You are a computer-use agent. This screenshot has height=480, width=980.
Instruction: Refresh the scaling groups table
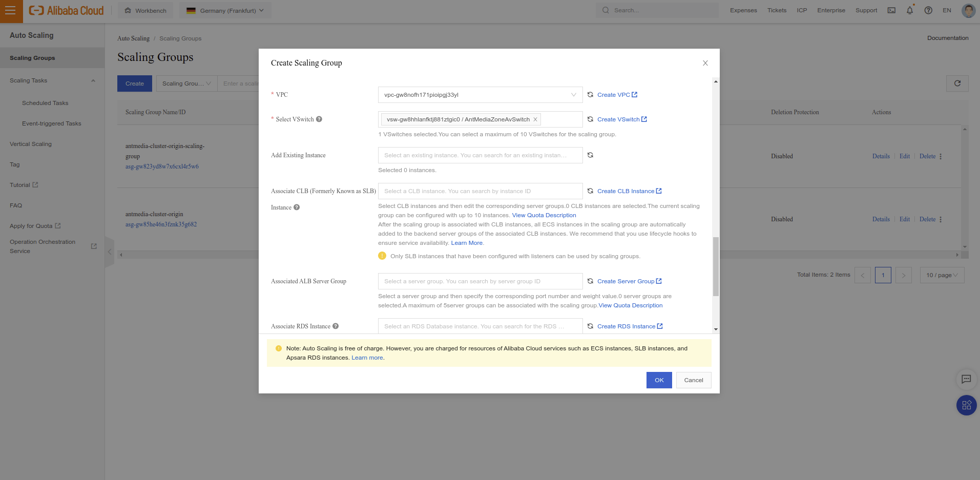tap(957, 84)
